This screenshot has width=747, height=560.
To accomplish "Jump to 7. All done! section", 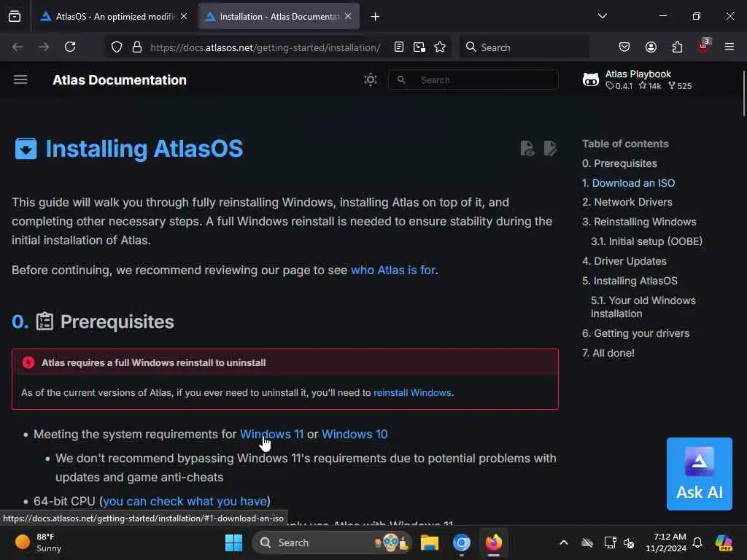I will [x=608, y=353].
